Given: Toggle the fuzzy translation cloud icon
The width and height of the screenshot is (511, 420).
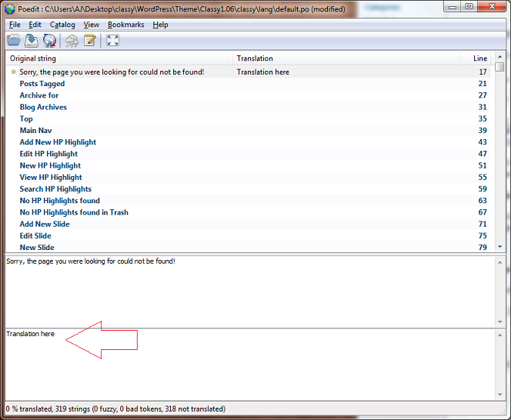Looking at the screenshot, I should (x=72, y=41).
